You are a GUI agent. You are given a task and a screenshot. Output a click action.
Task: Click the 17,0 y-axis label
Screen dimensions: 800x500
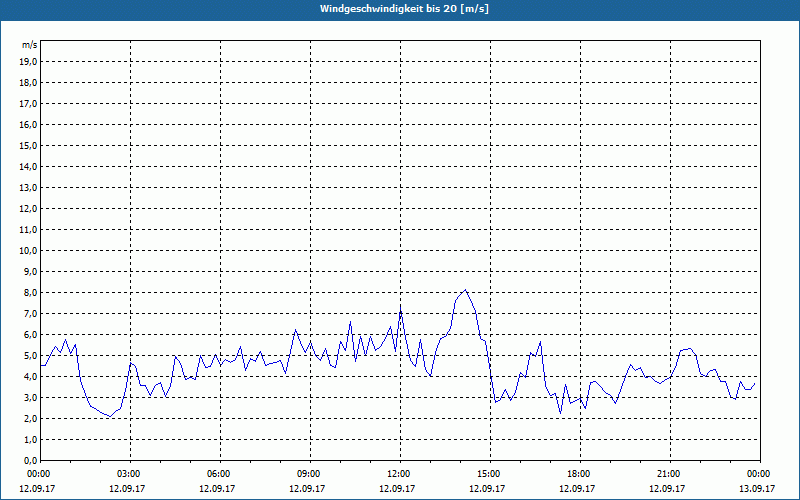[x=29, y=104]
